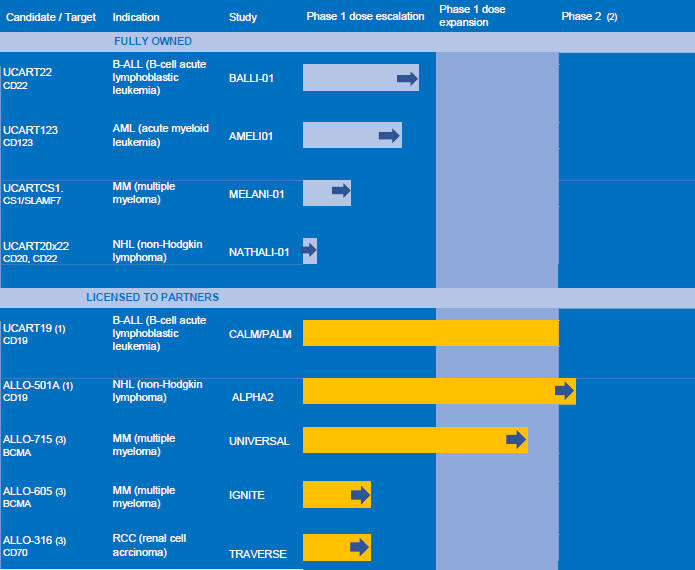Click the small arrow beside NATHALI-01

309,250
